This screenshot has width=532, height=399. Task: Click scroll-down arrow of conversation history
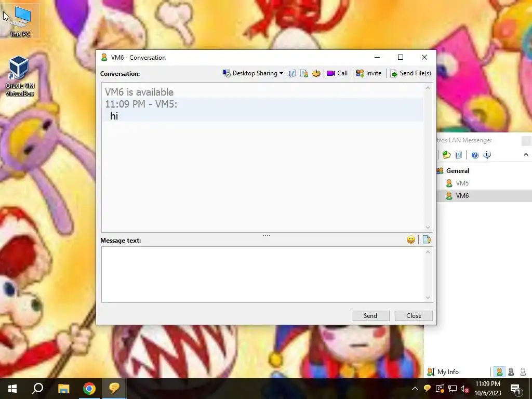428,228
